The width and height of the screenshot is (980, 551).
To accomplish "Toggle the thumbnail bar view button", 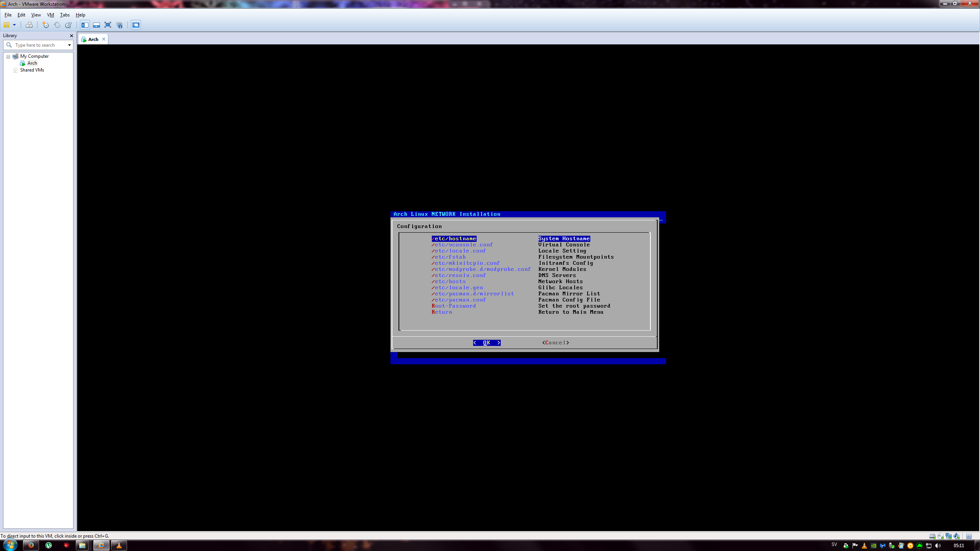I will coord(96,25).
